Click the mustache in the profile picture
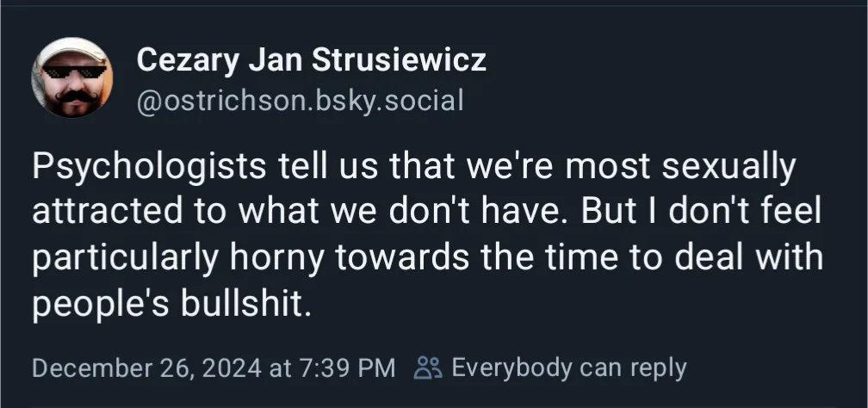 [77, 97]
